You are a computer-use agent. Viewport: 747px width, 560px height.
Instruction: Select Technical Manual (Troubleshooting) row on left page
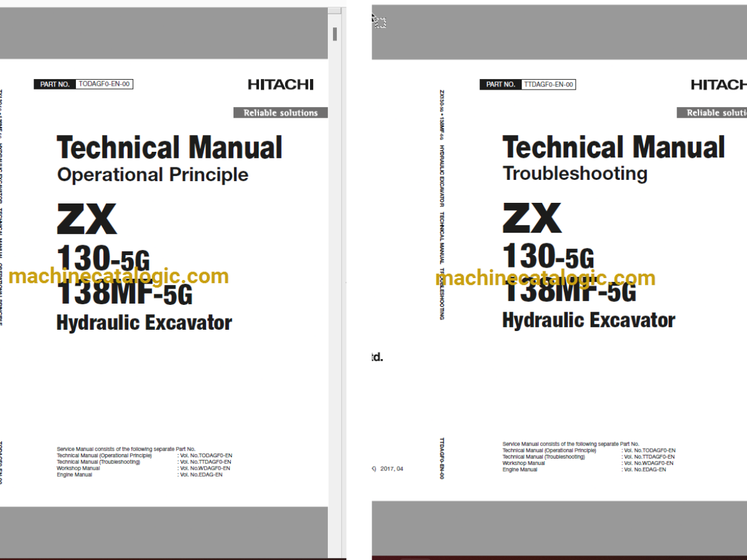(x=144, y=462)
